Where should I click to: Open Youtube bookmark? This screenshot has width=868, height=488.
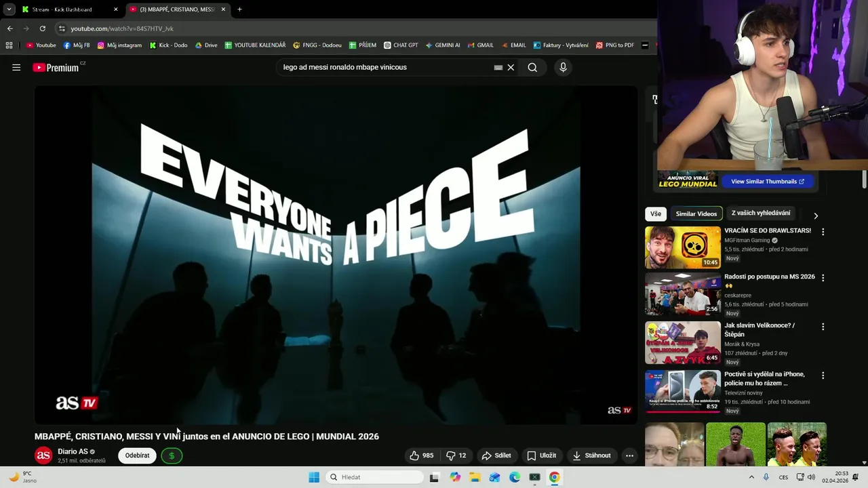click(41, 45)
